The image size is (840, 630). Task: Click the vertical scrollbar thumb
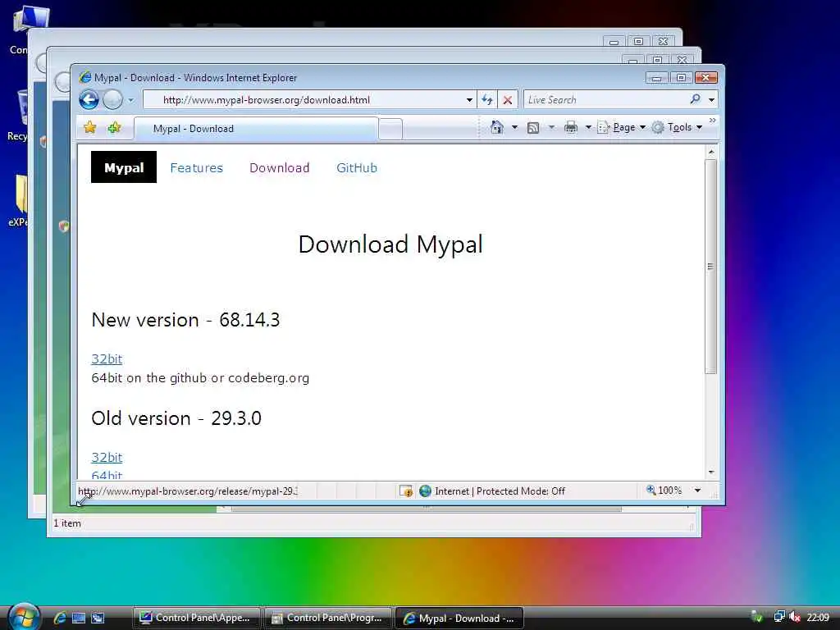(x=711, y=267)
